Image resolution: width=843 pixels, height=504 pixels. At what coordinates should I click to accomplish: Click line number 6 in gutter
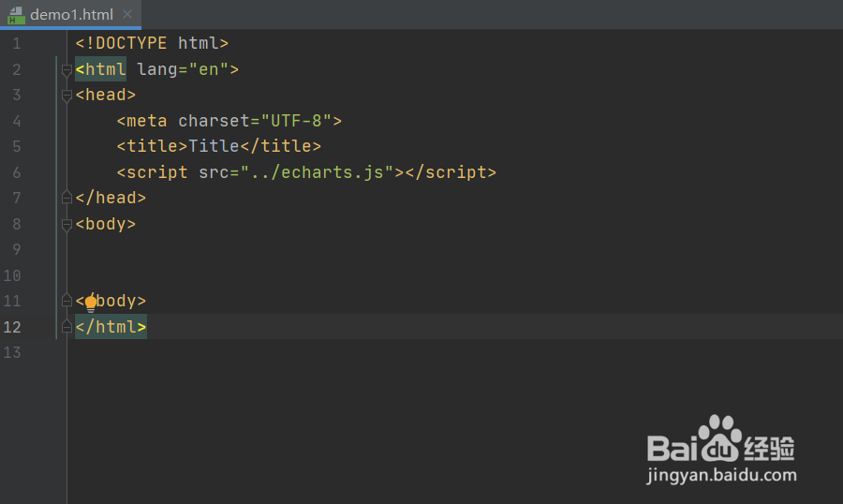coord(17,172)
